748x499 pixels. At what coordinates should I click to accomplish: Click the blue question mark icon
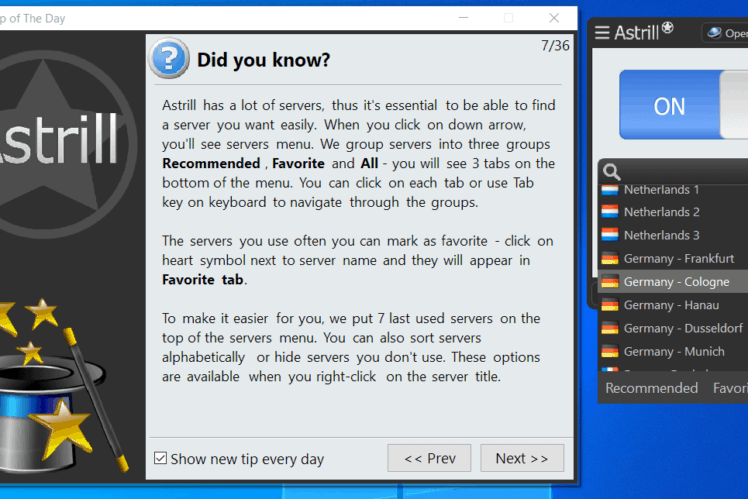(x=169, y=59)
